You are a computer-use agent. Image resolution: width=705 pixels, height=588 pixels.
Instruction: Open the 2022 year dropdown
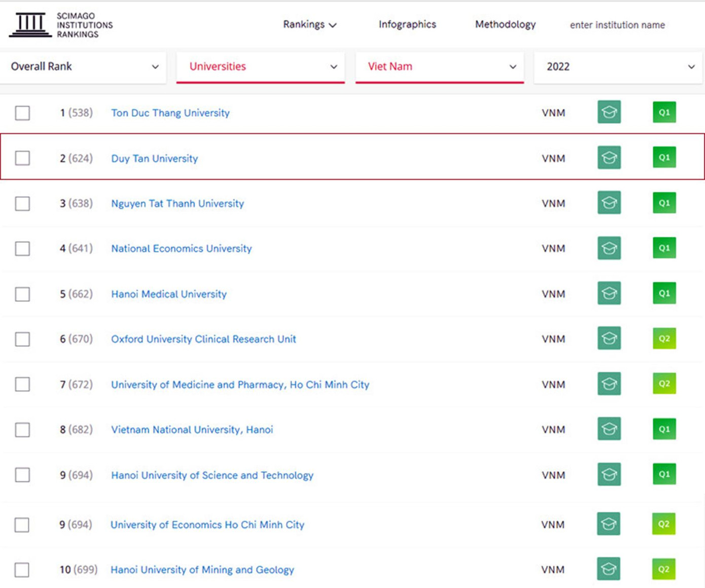click(x=617, y=66)
